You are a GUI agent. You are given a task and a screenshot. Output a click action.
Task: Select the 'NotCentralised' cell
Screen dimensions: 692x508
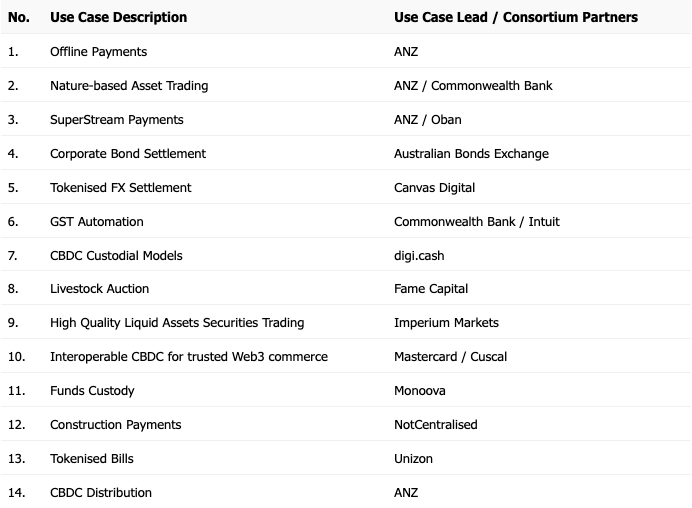(x=436, y=425)
